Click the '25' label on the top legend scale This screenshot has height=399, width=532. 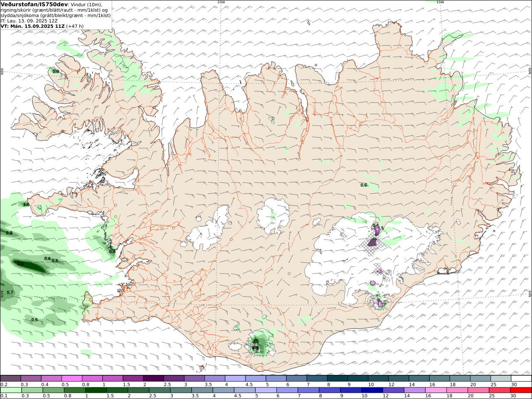pyautogui.click(x=493, y=384)
